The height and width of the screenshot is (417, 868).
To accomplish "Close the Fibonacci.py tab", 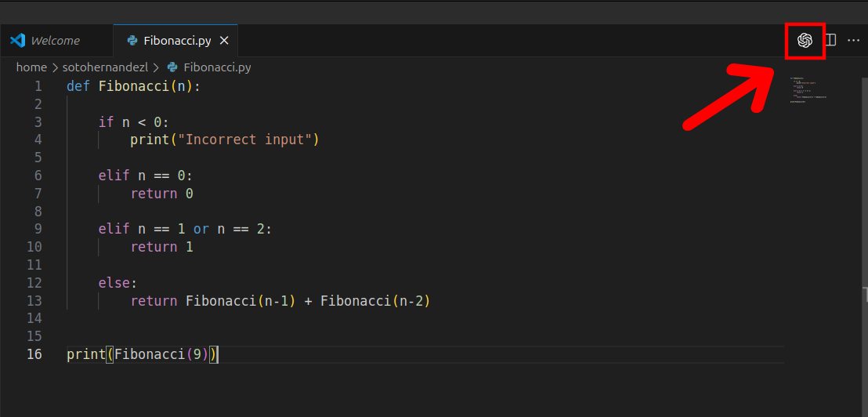I will pos(224,41).
